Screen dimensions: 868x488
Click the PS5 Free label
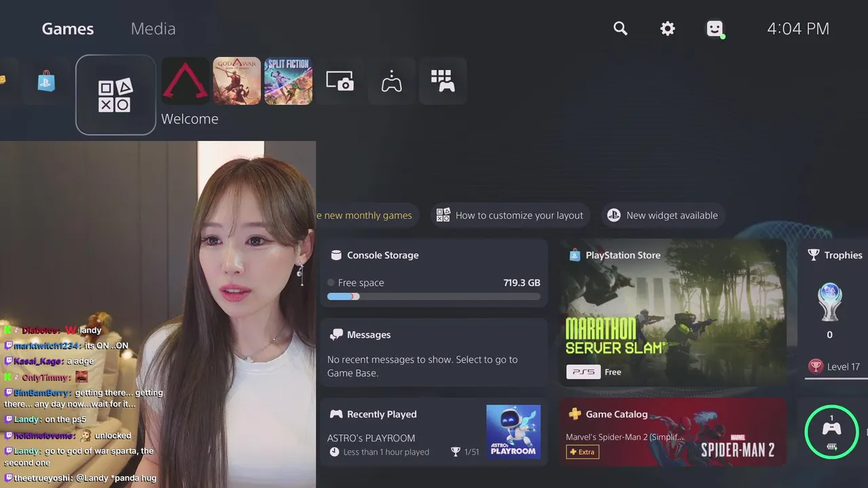tap(594, 372)
